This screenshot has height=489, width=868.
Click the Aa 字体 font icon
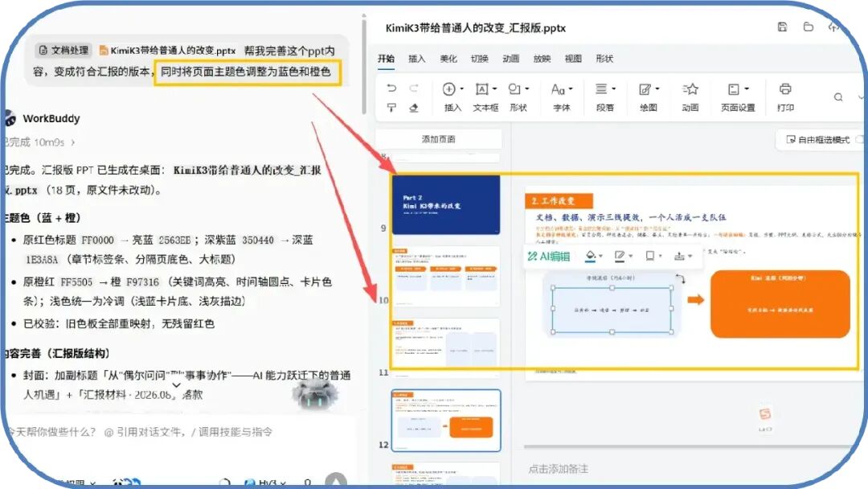pyautogui.click(x=558, y=89)
